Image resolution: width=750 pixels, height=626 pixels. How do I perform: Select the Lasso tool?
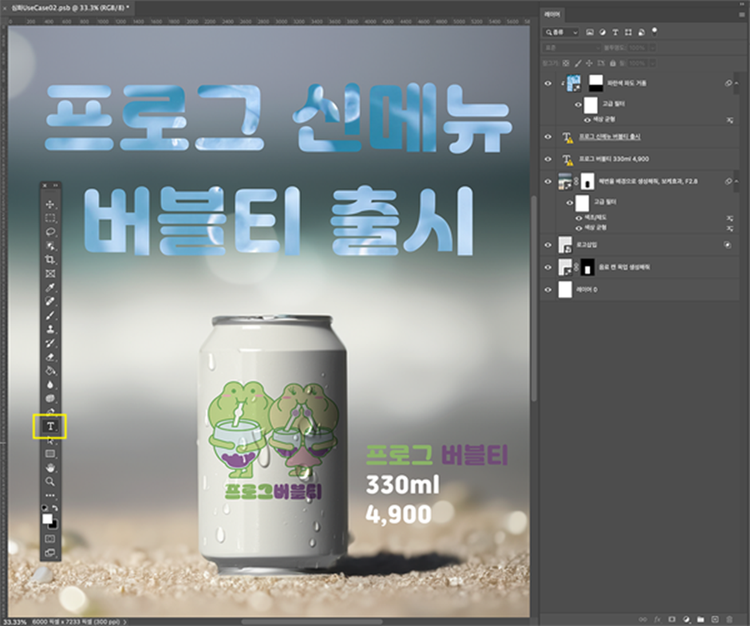coord(50,232)
